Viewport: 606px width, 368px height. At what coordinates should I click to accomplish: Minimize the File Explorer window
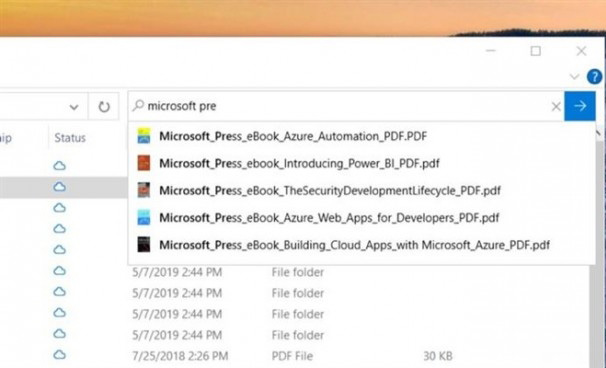click(491, 51)
